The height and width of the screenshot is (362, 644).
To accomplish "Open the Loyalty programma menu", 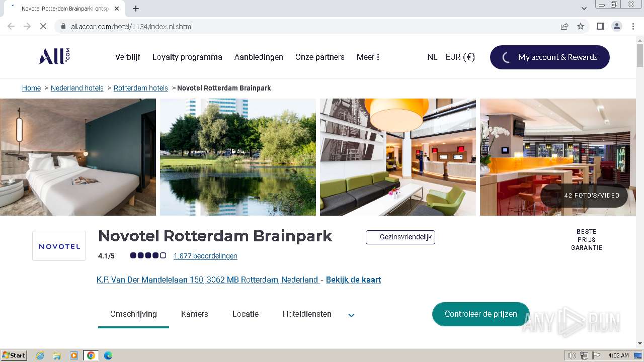I will 187,57.
